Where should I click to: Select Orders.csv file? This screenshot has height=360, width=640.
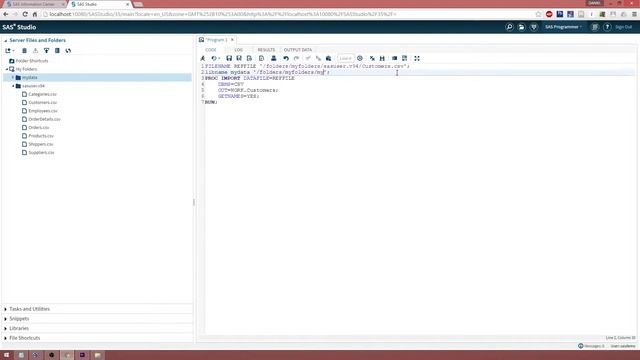tap(38, 127)
